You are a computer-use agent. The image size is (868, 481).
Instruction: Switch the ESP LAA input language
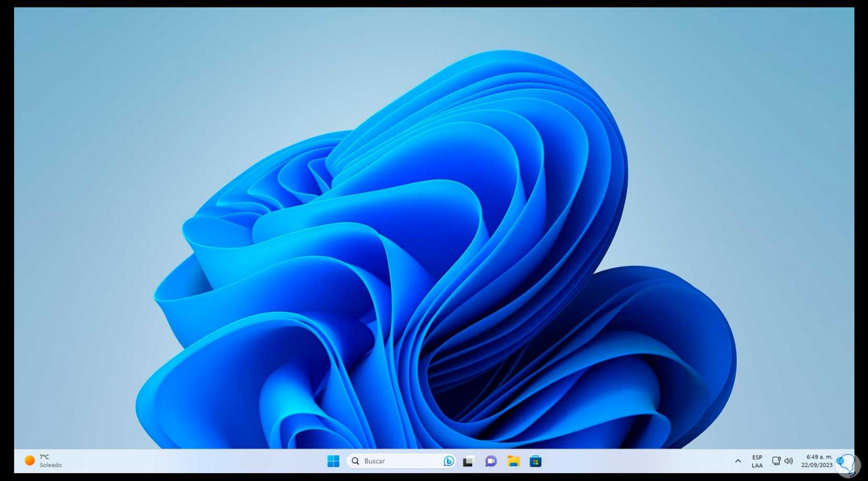click(757, 461)
